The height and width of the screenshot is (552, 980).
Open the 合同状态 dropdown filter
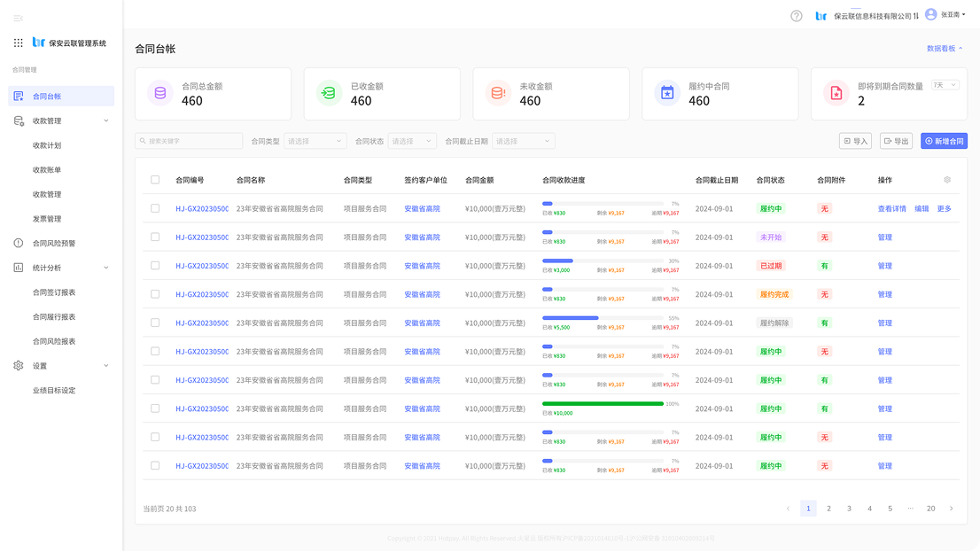pos(412,141)
